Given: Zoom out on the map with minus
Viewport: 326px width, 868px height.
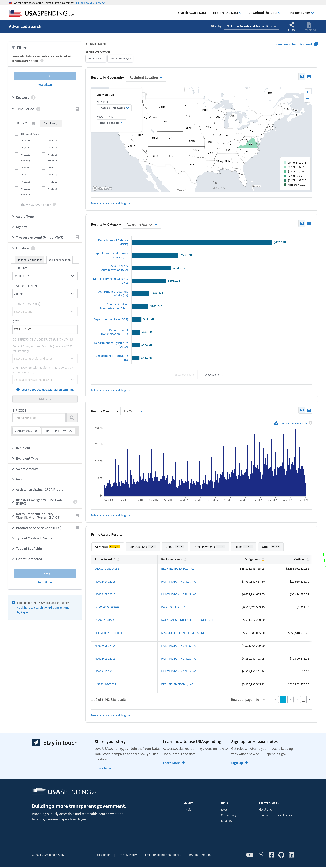Looking at the screenshot, I should [x=307, y=99].
